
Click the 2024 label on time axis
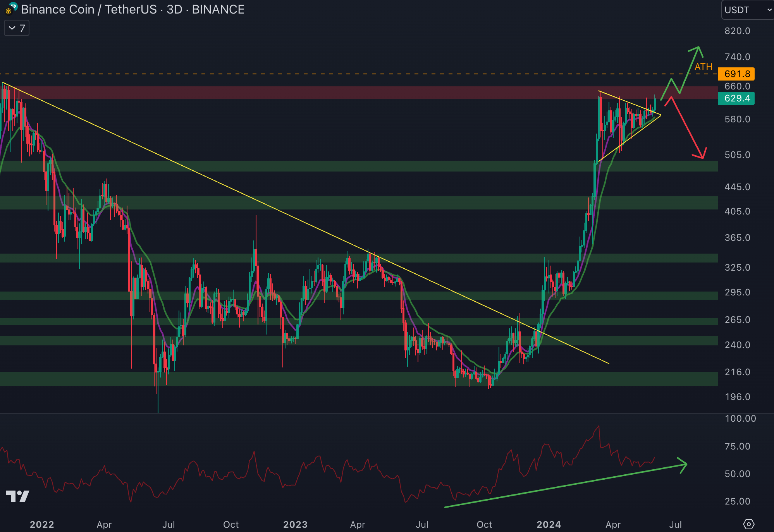click(x=549, y=524)
